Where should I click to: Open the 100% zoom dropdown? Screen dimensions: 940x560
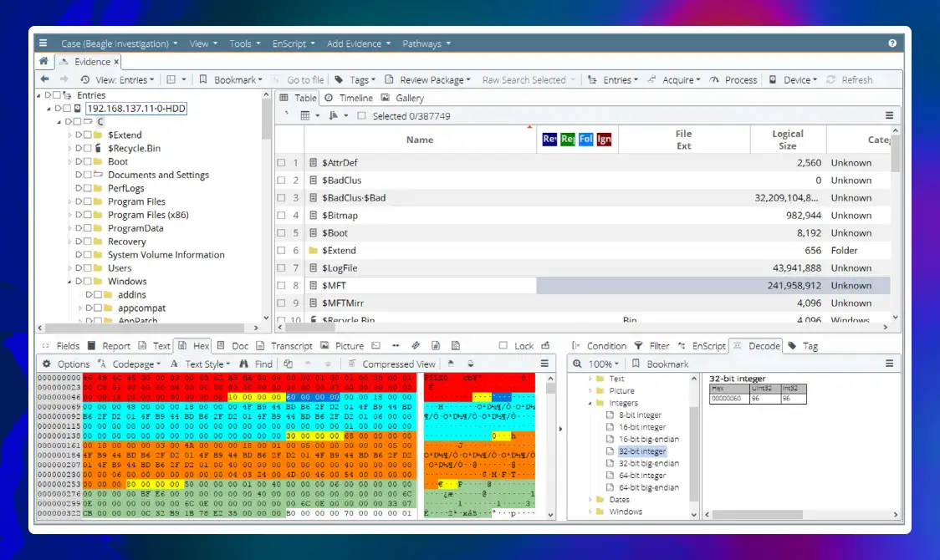coord(604,364)
